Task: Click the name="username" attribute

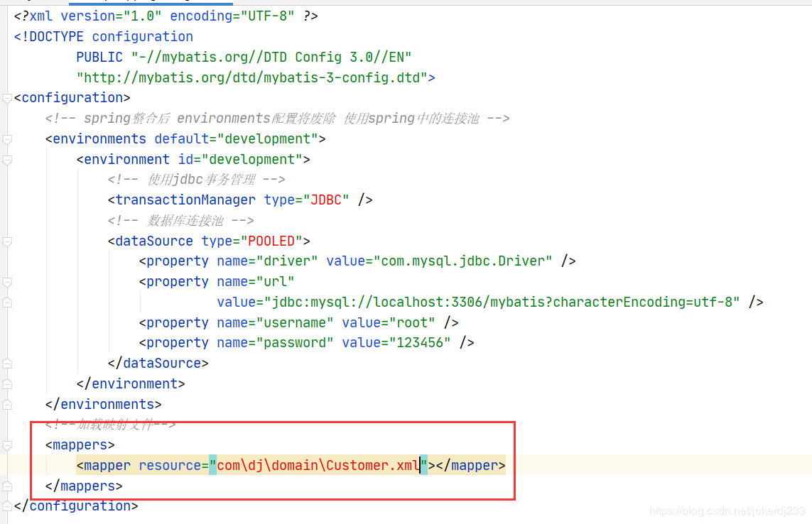Action: pos(275,322)
